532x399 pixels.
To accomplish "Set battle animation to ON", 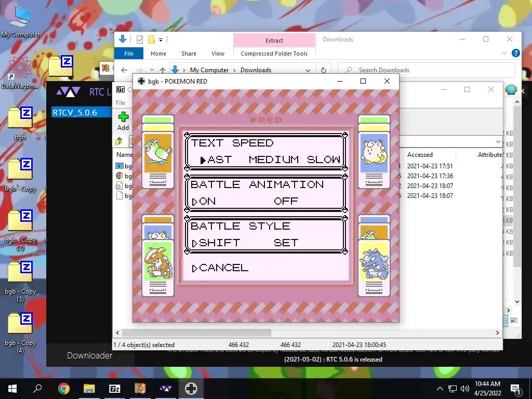I will 204,201.
